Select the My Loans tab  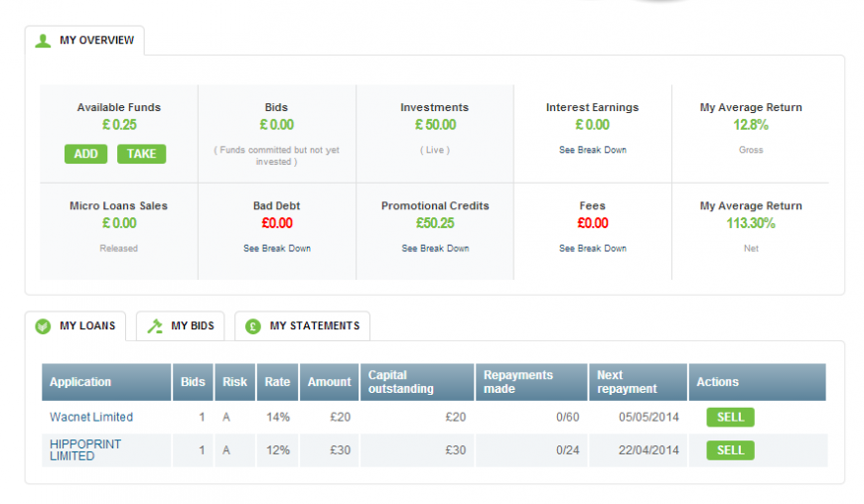click(75, 325)
